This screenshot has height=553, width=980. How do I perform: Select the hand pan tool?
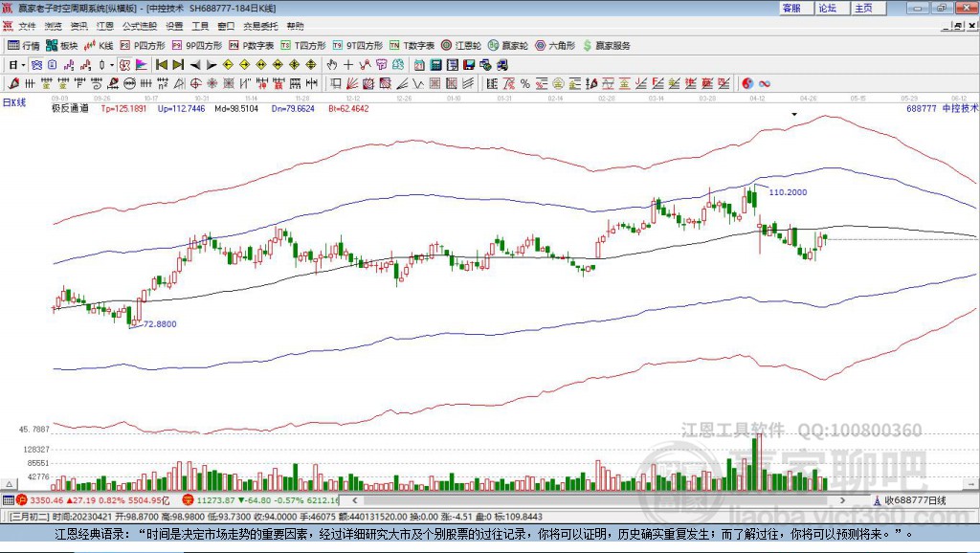(x=332, y=64)
